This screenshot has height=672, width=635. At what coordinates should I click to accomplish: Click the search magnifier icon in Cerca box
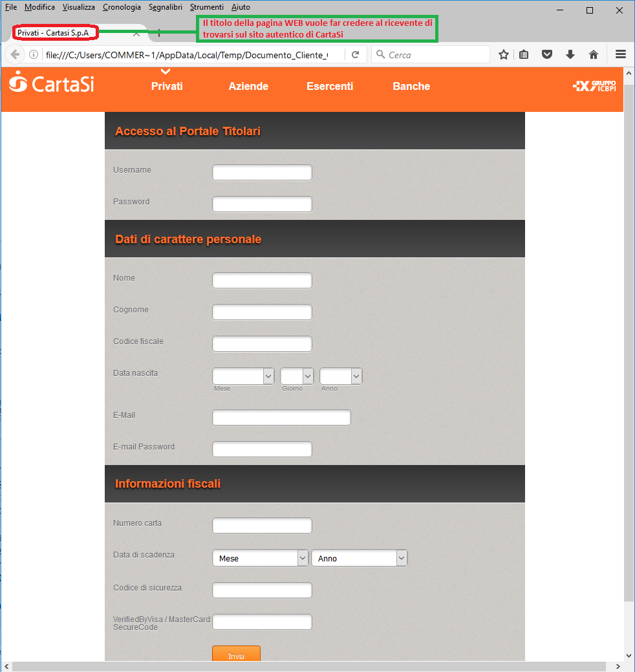pos(380,54)
